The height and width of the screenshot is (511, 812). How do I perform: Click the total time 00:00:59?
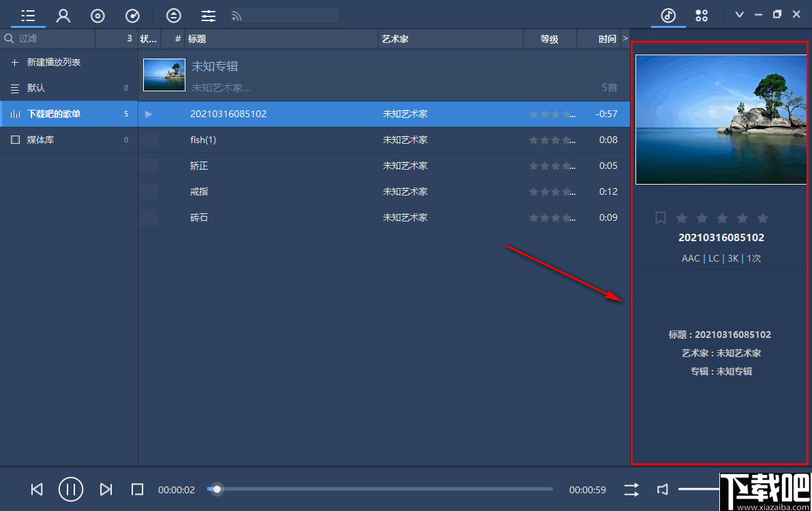587,490
